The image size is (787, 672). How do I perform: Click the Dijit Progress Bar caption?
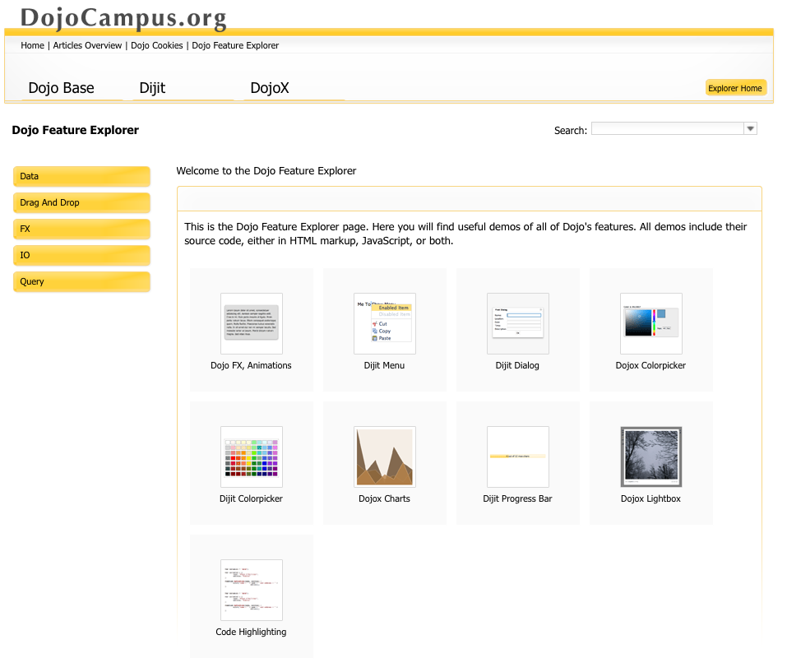tap(517, 498)
